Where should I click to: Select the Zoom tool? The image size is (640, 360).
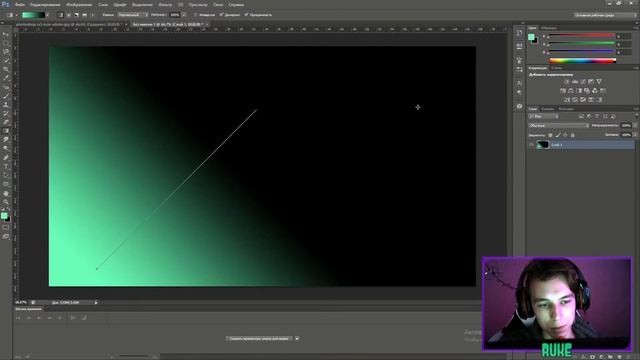pyautogui.click(x=6, y=202)
